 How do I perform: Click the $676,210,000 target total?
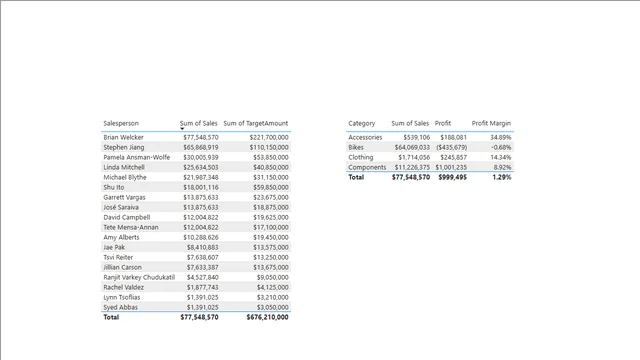click(267, 317)
